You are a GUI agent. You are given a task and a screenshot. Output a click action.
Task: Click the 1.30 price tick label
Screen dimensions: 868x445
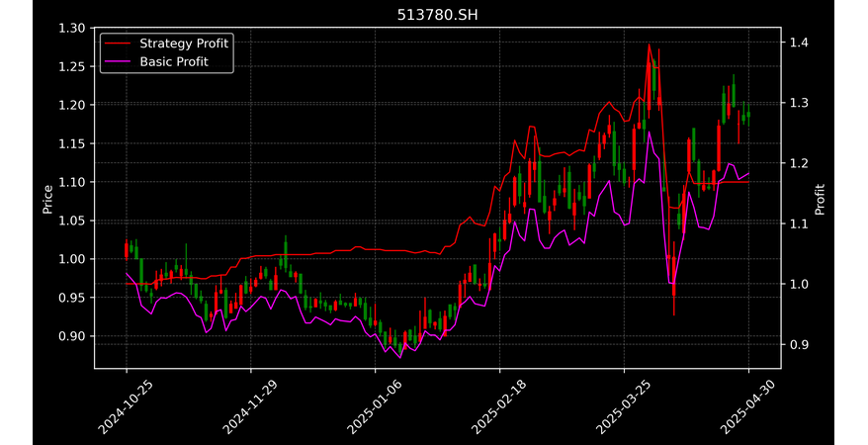tap(72, 29)
